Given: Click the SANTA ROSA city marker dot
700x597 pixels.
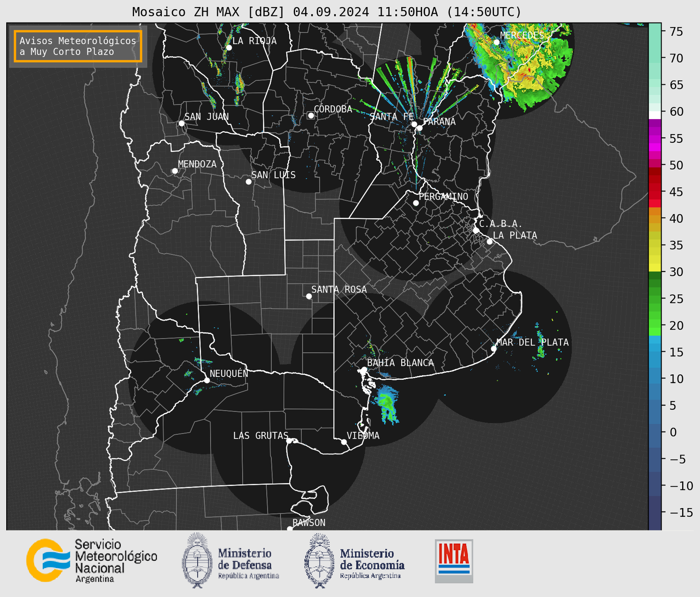Looking at the screenshot, I should [309, 296].
